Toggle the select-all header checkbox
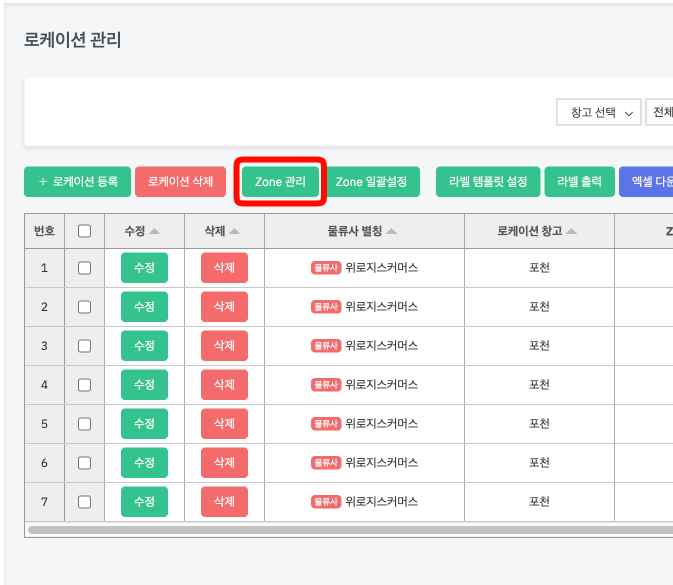673x585 pixels. [85, 231]
